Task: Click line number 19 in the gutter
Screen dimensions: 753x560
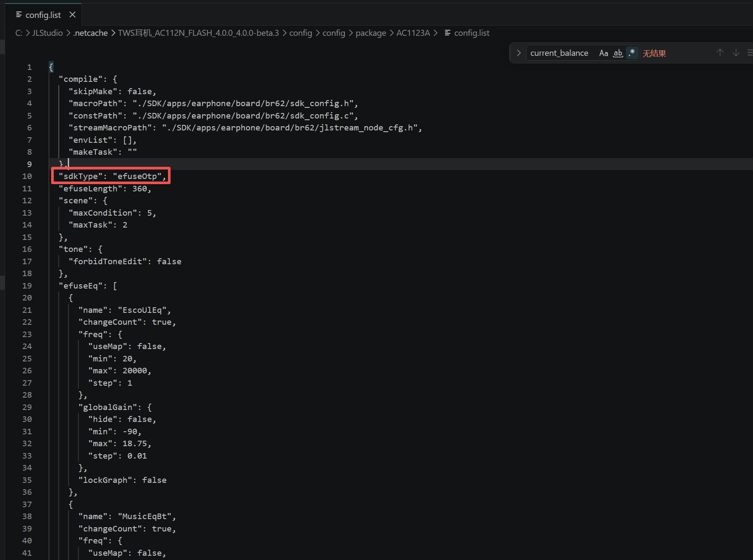Action: tap(27, 286)
